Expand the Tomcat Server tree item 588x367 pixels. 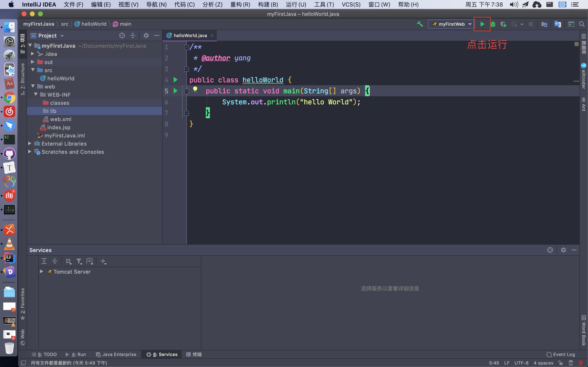click(41, 271)
